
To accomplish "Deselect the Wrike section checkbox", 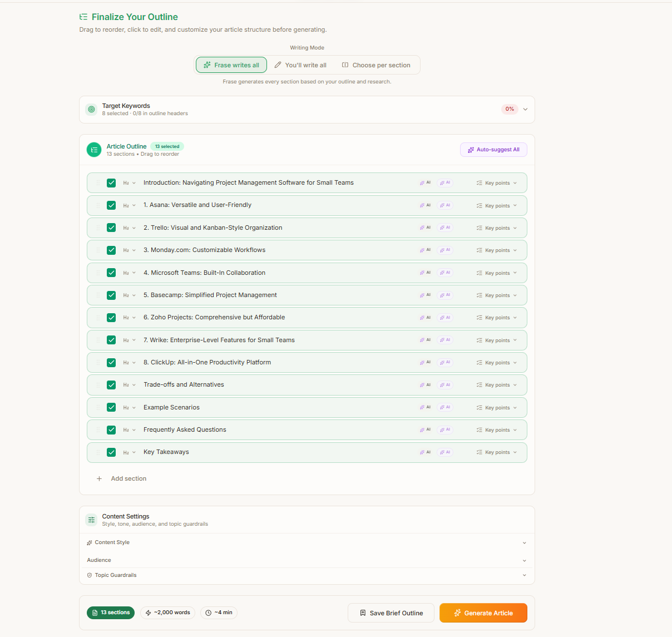I will pos(111,340).
